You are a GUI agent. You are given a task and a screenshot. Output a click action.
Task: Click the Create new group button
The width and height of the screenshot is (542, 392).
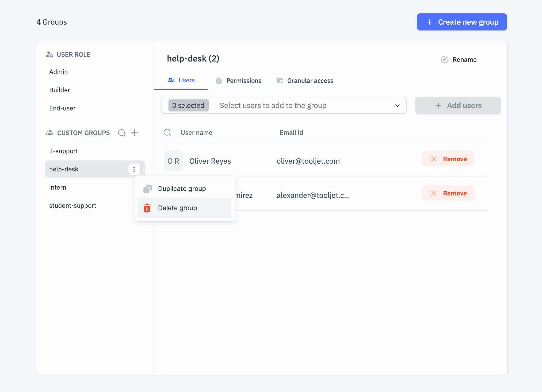tap(462, 22)
